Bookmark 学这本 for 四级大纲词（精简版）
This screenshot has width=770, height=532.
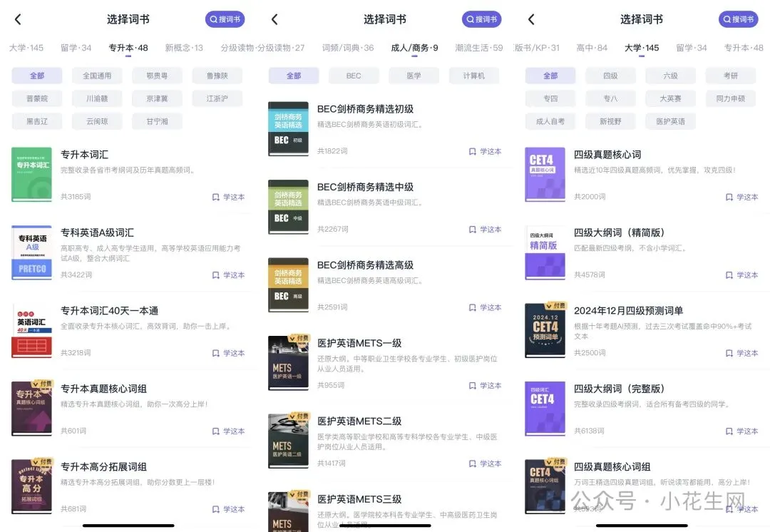[x=742, y=275]
